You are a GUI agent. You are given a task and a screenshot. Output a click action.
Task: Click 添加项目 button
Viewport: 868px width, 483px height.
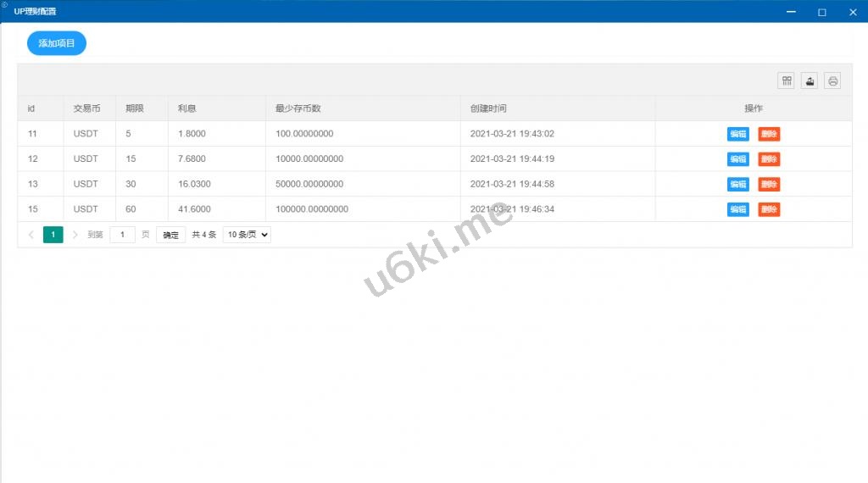[57, 43]
